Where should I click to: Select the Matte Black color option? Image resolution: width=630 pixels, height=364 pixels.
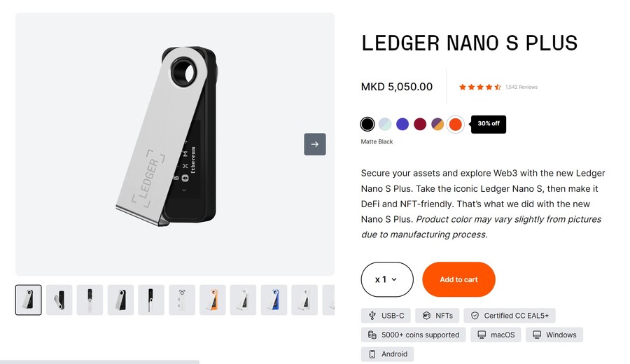(367, 125)
